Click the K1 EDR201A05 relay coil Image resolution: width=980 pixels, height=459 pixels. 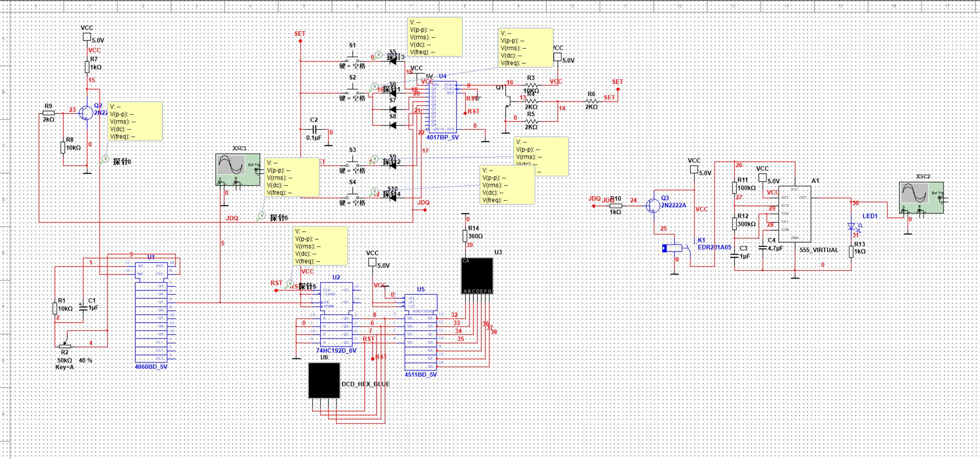coord(673,248)
